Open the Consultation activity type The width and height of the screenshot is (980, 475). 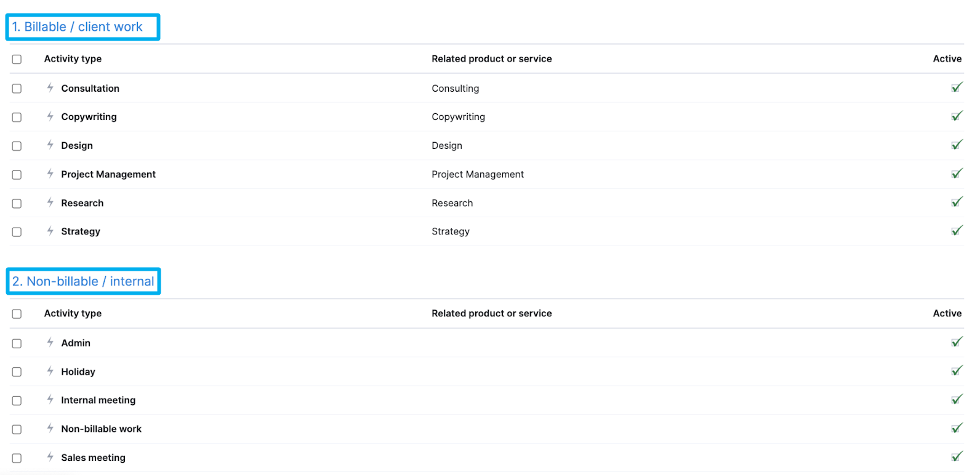(90, 89)
